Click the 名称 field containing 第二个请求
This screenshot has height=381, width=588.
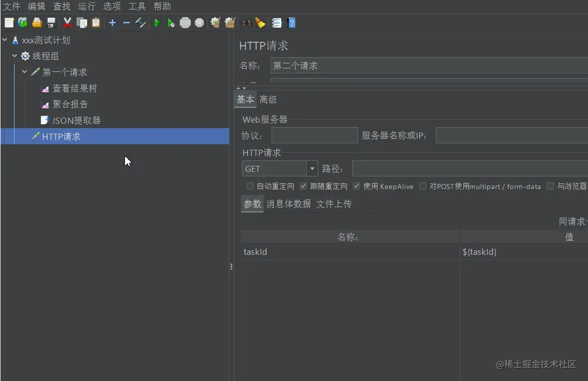coord(429,66)
